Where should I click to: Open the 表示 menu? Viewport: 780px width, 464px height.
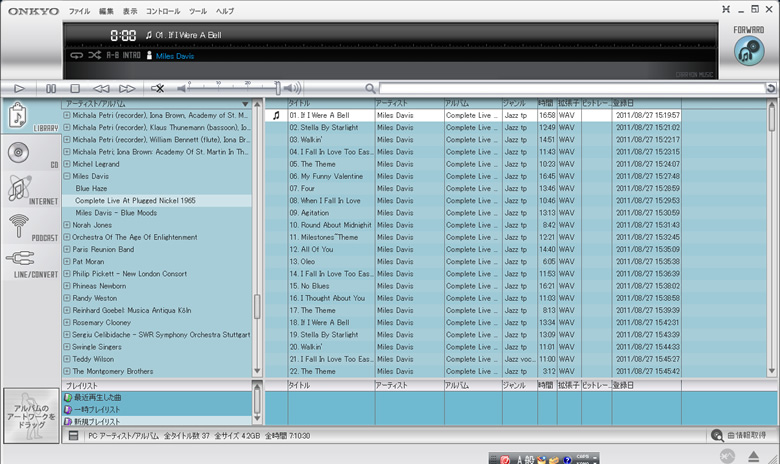pyautogui.click(x=130, y=11)
